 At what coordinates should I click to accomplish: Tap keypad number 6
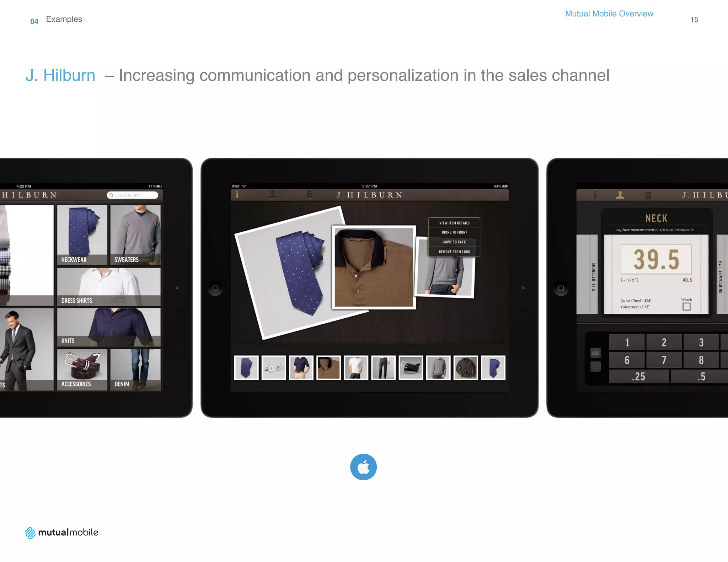coord(627,360)
